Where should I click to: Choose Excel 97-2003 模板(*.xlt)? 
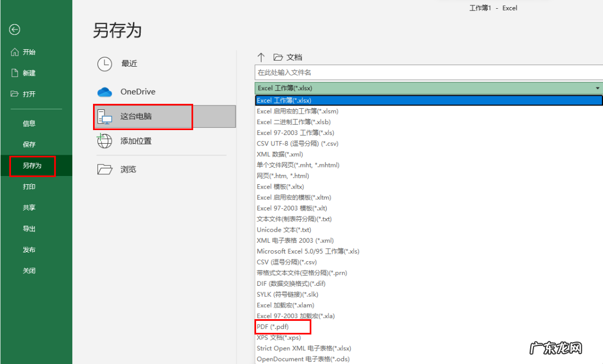[292, 208]
